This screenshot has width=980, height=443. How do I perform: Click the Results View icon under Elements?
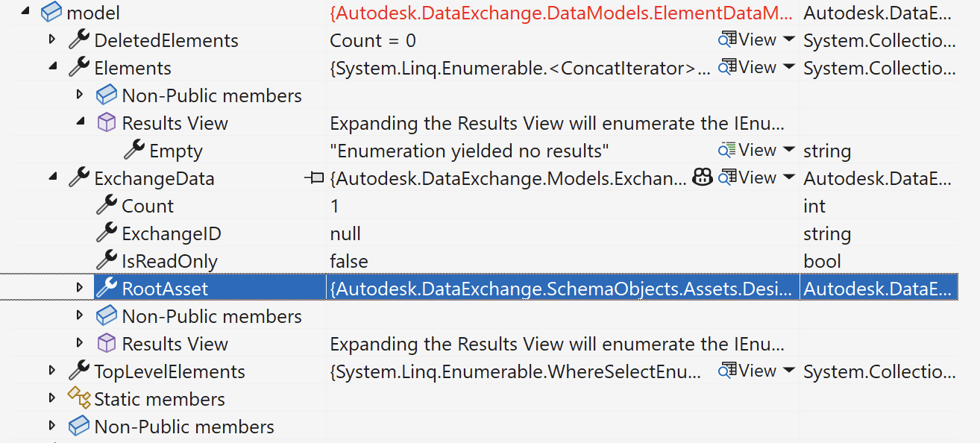point(107,122)
